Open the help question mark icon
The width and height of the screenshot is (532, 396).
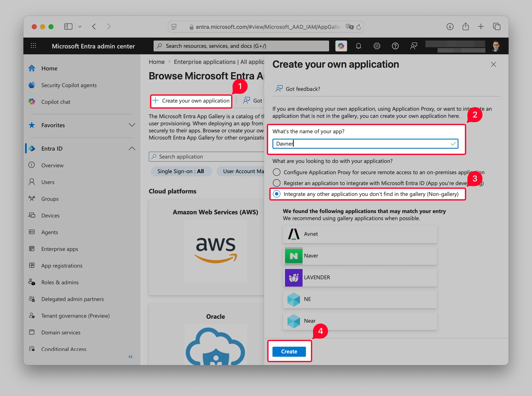395,46
